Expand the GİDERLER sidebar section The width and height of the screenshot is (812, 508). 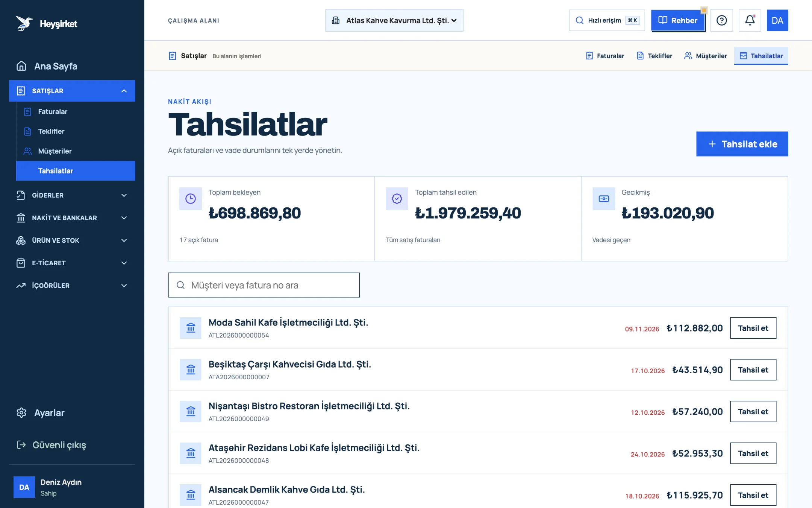click(x=72, y=195)
